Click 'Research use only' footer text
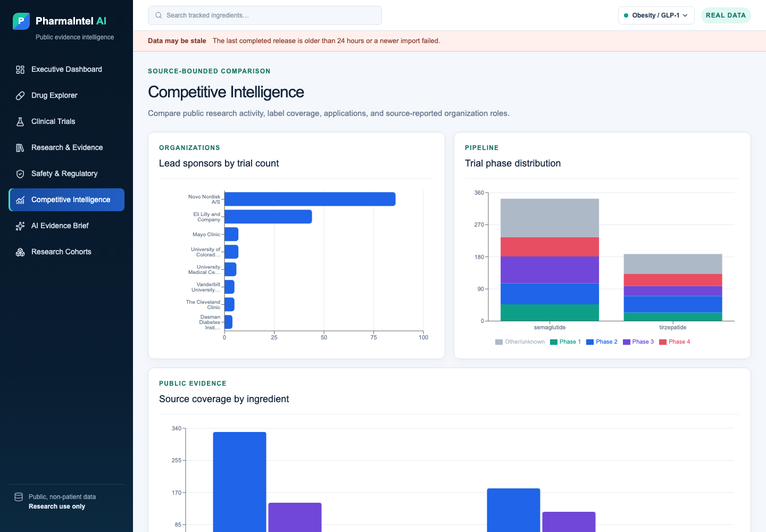 pos(57,506)
